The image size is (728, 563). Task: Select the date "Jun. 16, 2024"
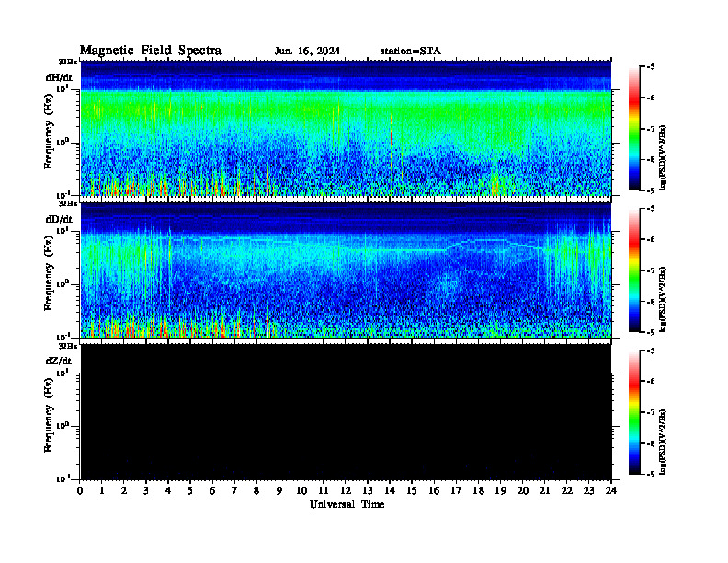click(307, 52)
